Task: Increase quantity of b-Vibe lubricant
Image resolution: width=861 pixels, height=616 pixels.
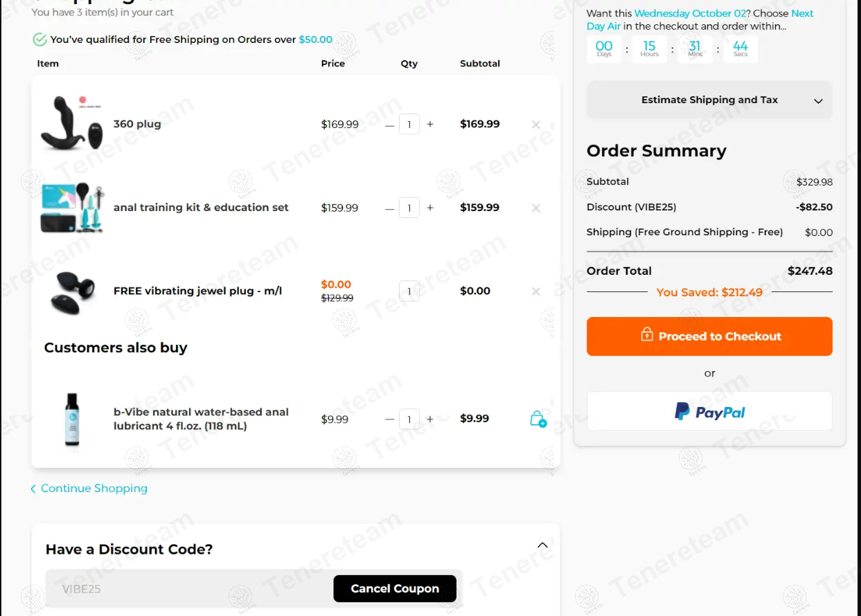Action: pyautogui.click(x=430, y=419)
